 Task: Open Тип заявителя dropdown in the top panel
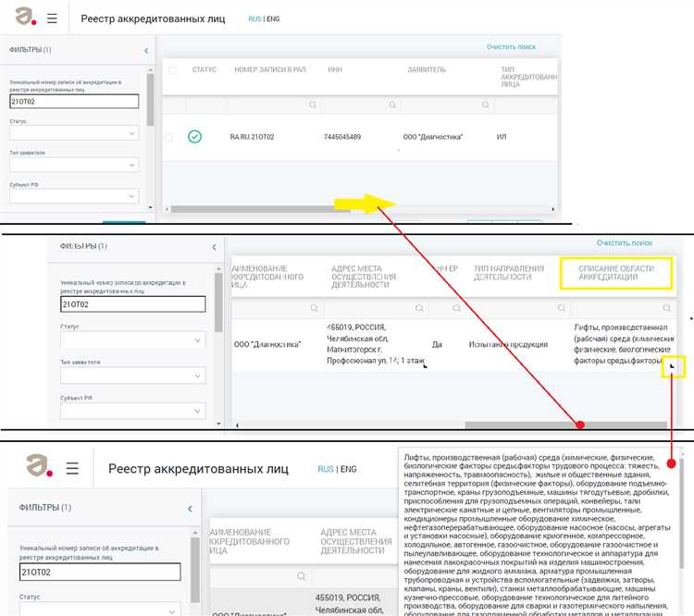(74, 166)
